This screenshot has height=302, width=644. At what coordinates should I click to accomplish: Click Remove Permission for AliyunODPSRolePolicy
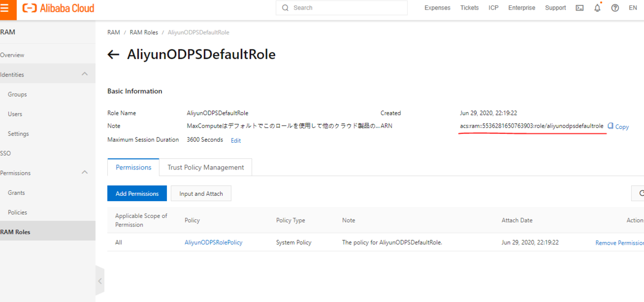tap(619, 243)
